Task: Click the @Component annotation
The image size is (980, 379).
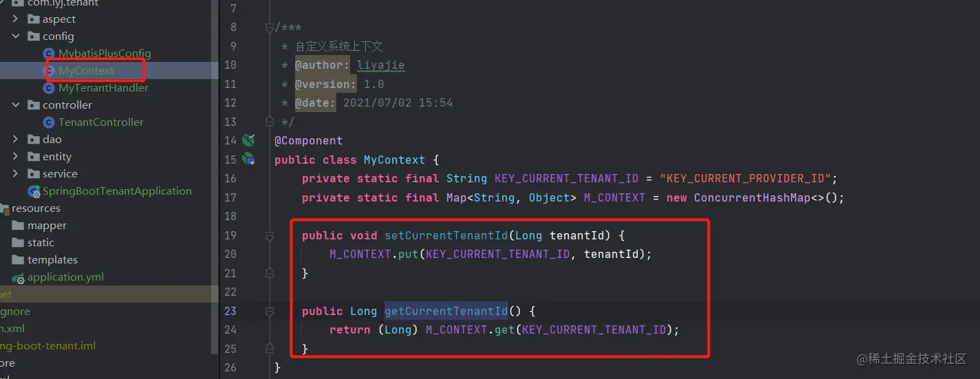Action: pos(308,140)
